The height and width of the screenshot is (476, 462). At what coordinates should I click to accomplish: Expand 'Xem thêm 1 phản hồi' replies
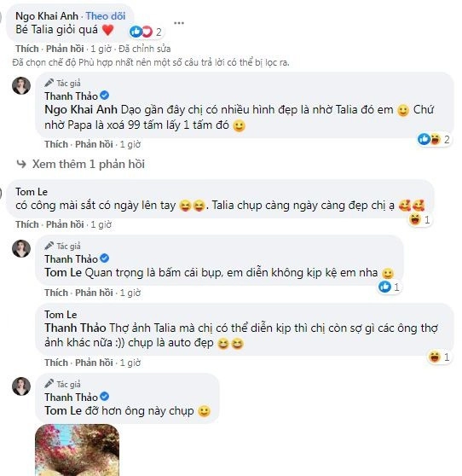coord(89,165)
